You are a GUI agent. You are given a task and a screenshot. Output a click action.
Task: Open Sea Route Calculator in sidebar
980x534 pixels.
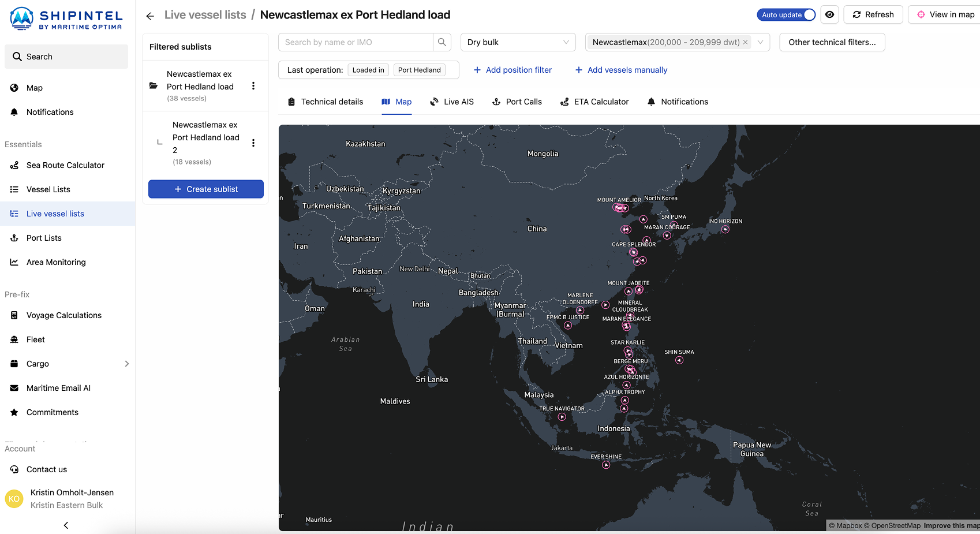(65, 165)
